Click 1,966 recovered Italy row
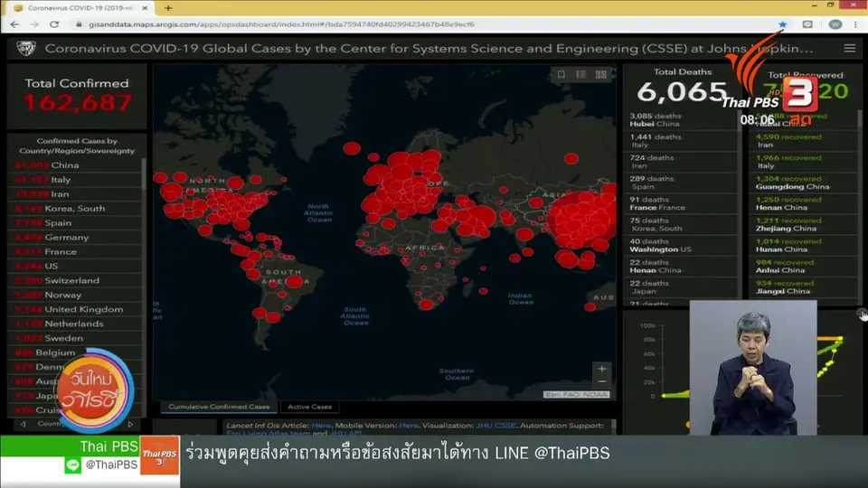The height and width of the screenshot is (488, 868). pyautogui.click(x=803, y=162)
